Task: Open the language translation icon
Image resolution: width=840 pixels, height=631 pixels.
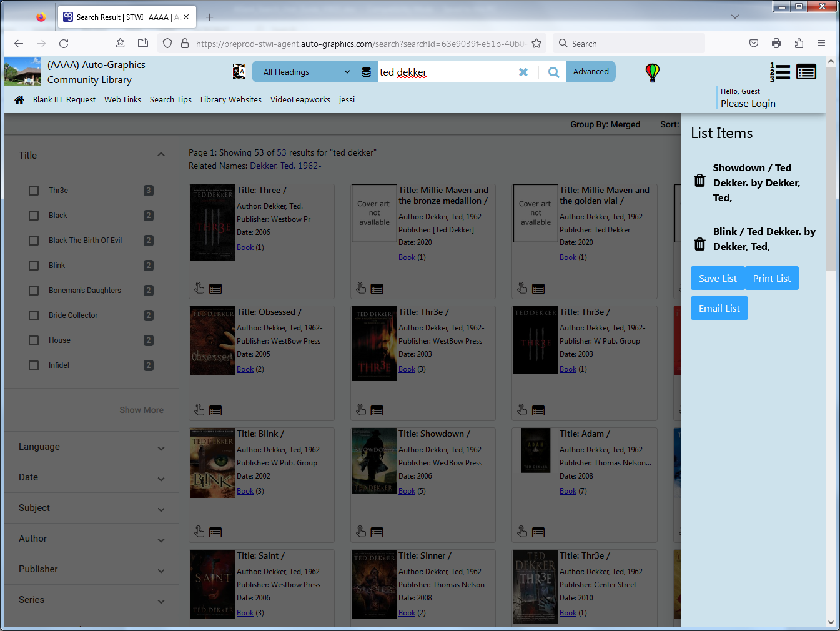Action: pos(239,71)
